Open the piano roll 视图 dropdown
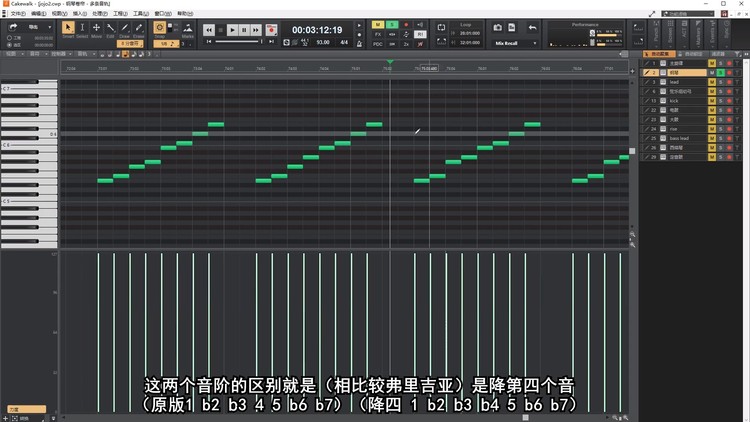750x422 pixels. click(x=14, y=54)
